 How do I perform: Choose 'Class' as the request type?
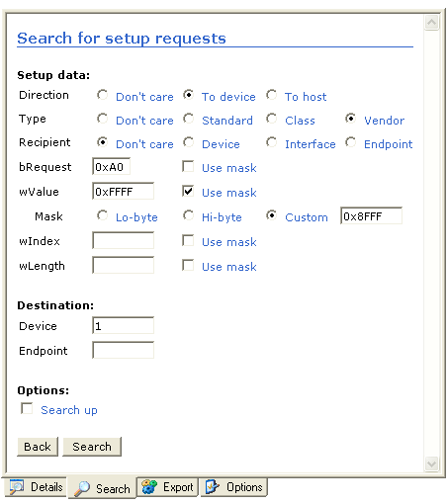[272, 119]
